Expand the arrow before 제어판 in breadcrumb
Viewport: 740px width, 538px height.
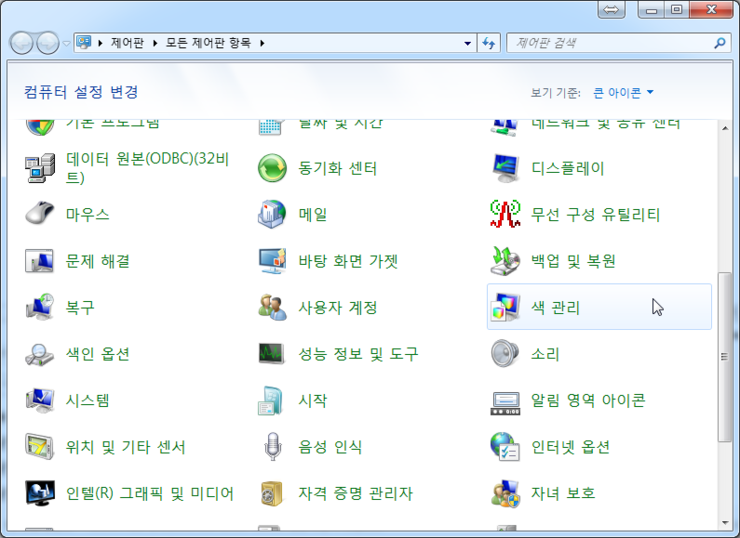point(100,43)
